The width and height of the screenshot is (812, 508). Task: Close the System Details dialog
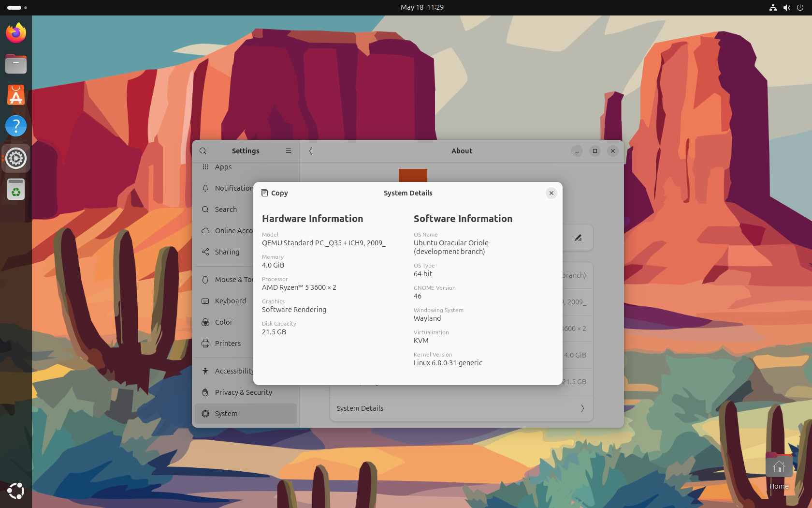coord(551,193)
